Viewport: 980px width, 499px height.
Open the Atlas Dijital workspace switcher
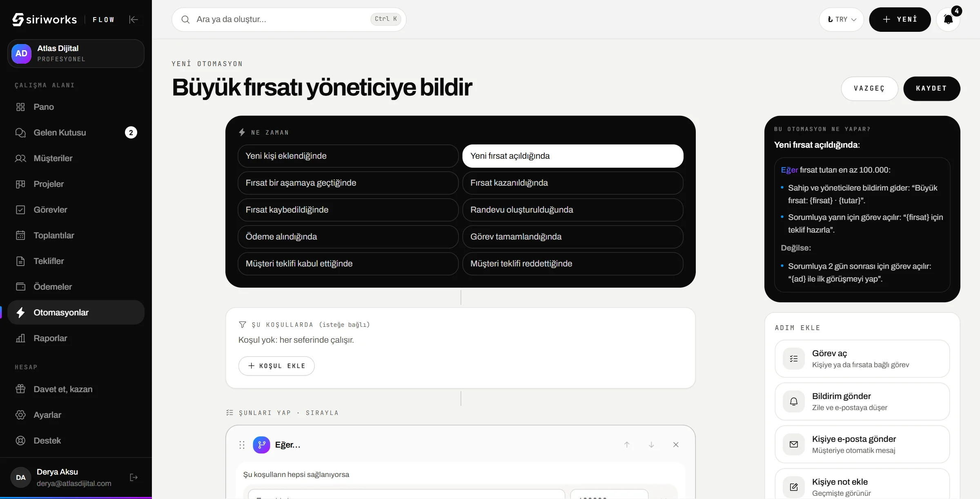point(76,53)
